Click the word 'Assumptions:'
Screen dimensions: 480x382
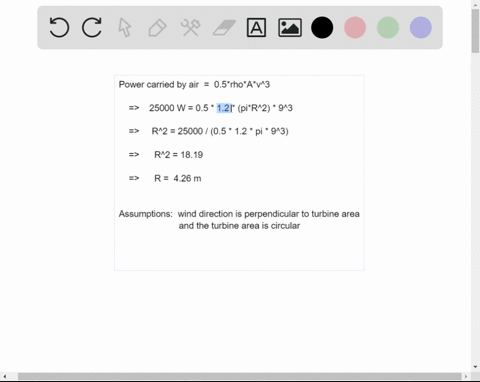point(146,214)
